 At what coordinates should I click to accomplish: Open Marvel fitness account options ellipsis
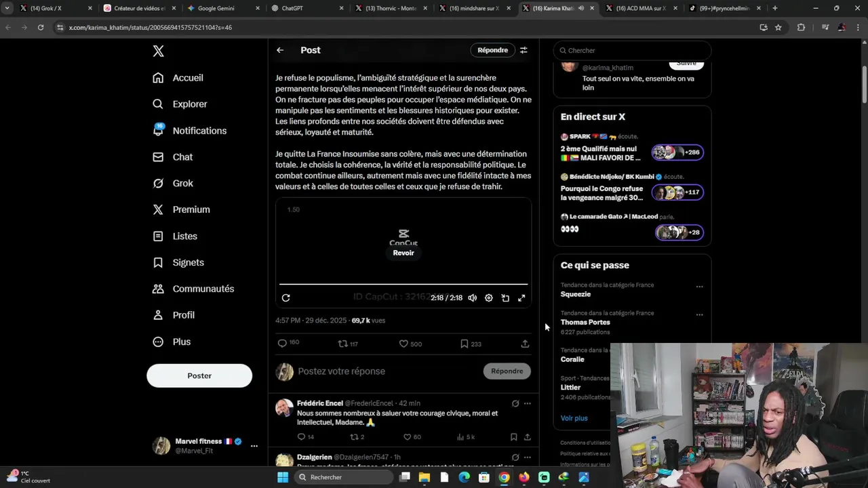click(254, 446)
